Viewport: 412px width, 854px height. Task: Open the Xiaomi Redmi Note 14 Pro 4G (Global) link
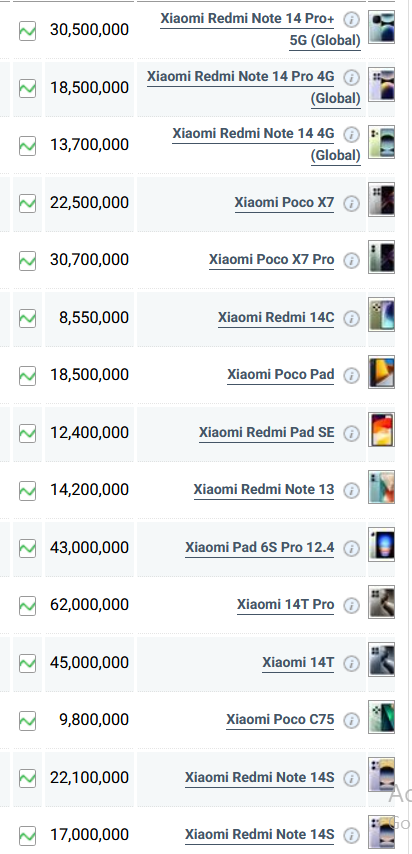[254, 87]
